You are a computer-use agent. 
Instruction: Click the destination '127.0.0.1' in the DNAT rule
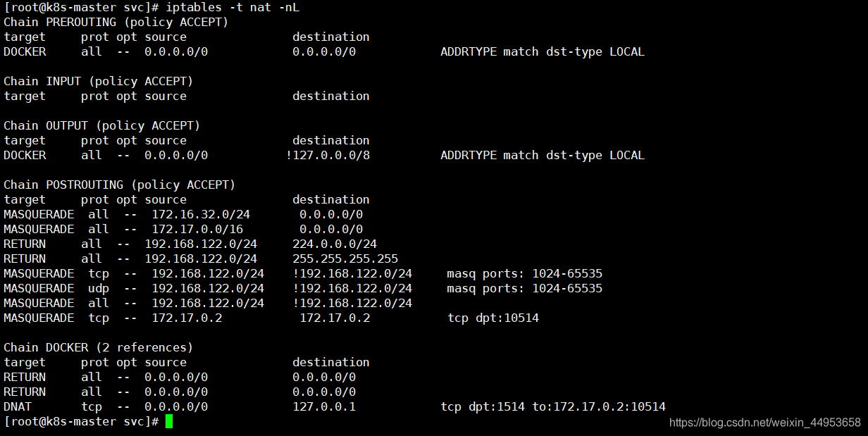pos(324,406)
